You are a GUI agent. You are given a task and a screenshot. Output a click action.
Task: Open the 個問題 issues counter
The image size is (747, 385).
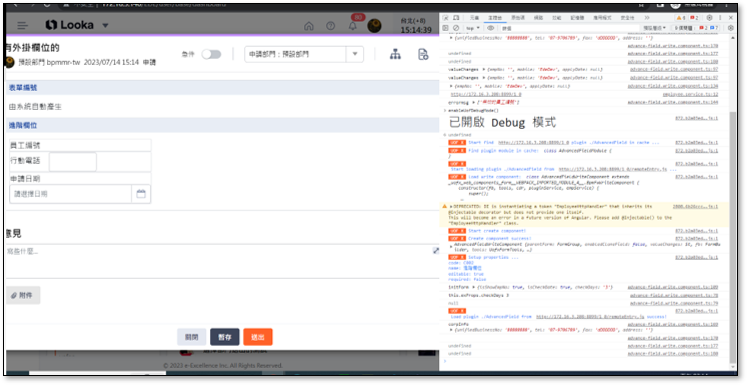pyautogui.click(x=695, y=28)
